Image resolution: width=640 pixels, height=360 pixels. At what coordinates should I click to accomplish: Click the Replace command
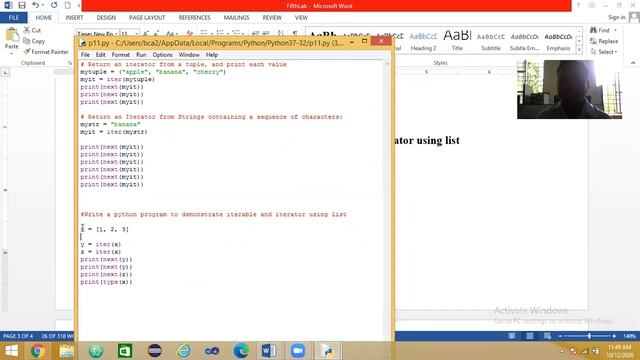click(604, 41)
